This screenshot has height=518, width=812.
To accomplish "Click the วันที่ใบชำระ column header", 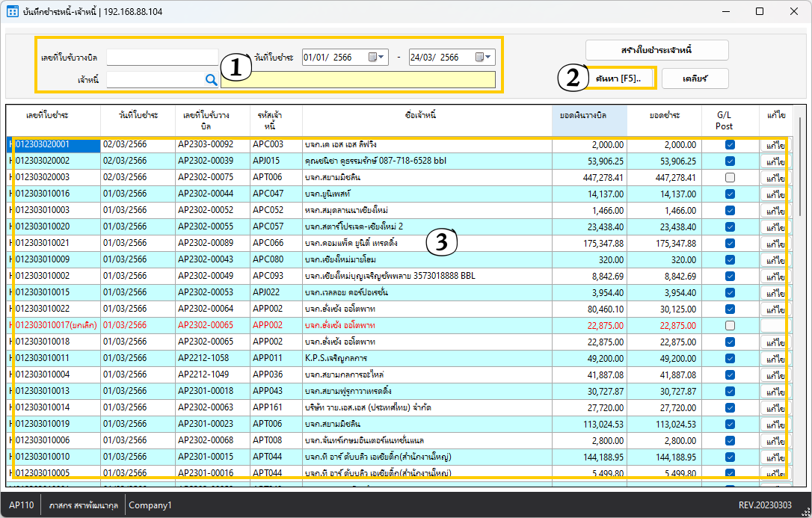I will pyautogui.click(x=138, y=115).
